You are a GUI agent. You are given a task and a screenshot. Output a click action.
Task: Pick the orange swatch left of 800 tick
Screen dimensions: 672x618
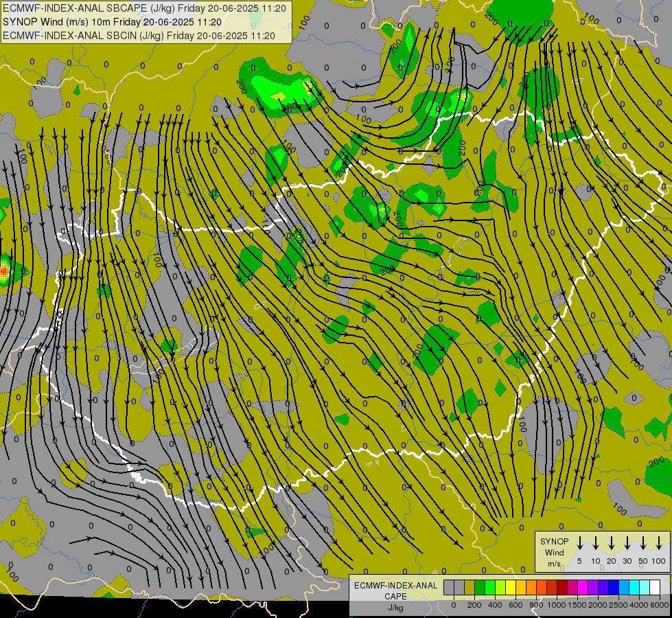(531, 587)
